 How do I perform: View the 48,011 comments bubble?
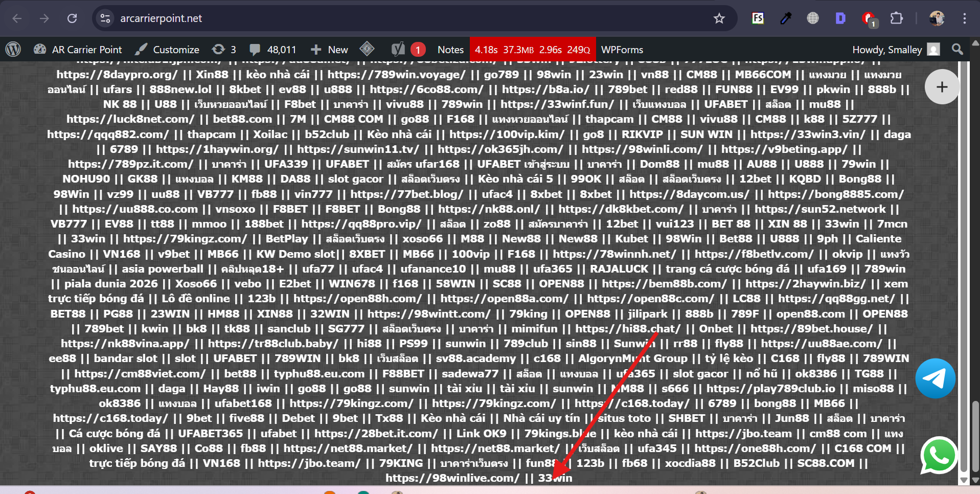(272, 50)
